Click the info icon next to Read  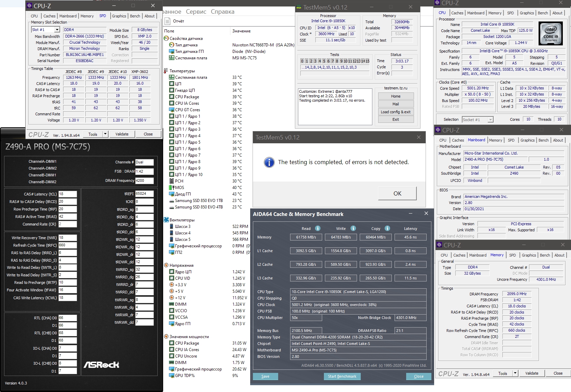[317, 229]
